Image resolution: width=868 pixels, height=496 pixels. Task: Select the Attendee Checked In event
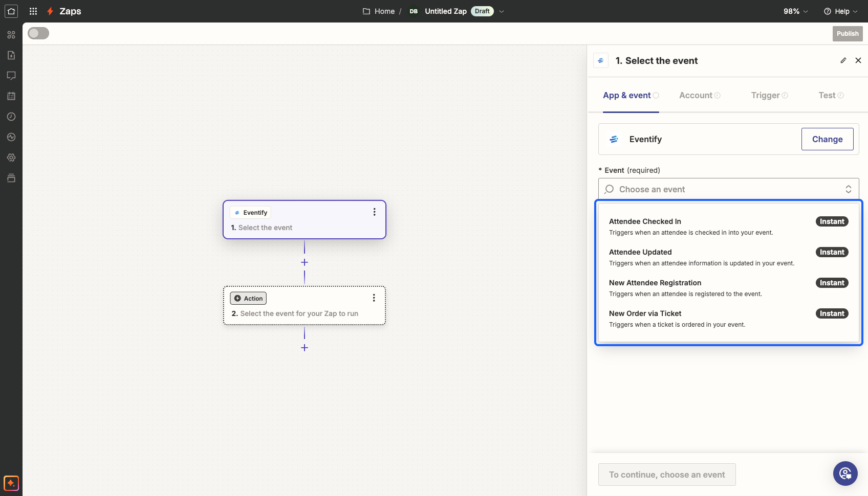(x=729, y=227)
